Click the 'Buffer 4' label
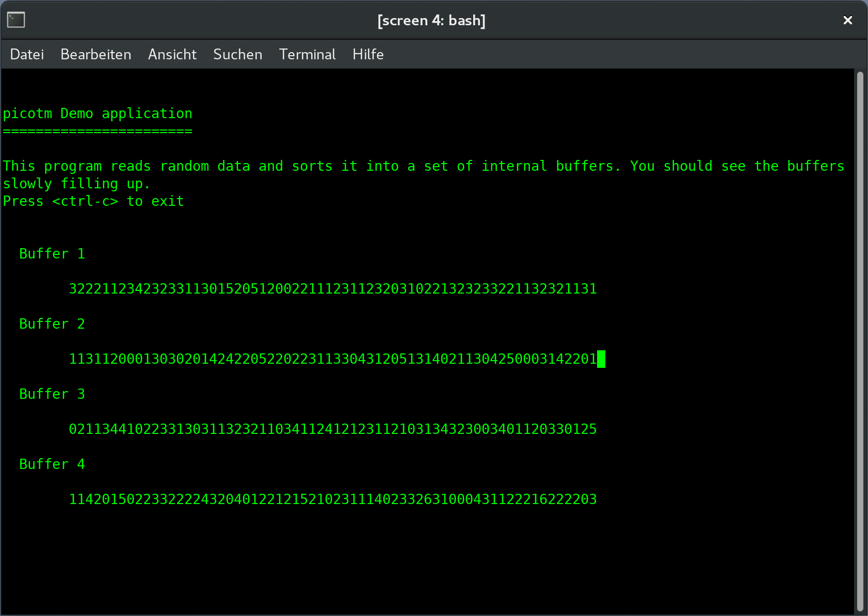Viewport: 868px width, 616px height. click(52, 464)
